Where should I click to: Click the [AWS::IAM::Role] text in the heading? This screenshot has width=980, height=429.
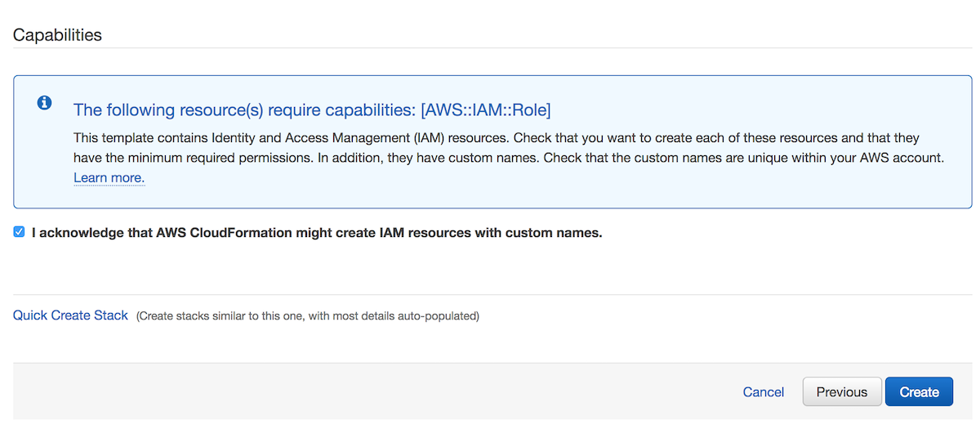click(x=486, y=109)
